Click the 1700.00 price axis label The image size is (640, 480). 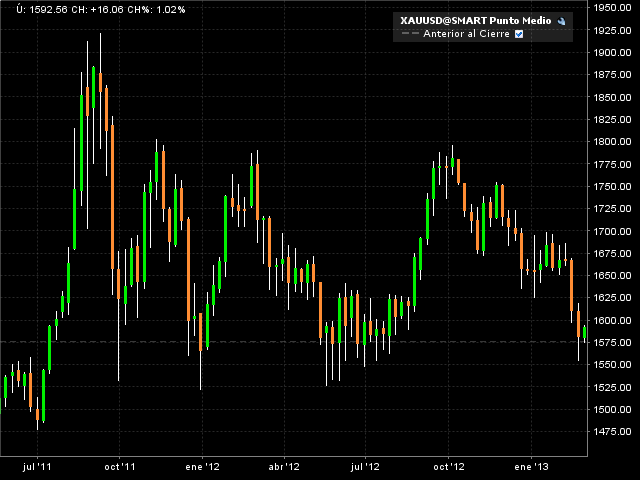click(x=612, y=231)
